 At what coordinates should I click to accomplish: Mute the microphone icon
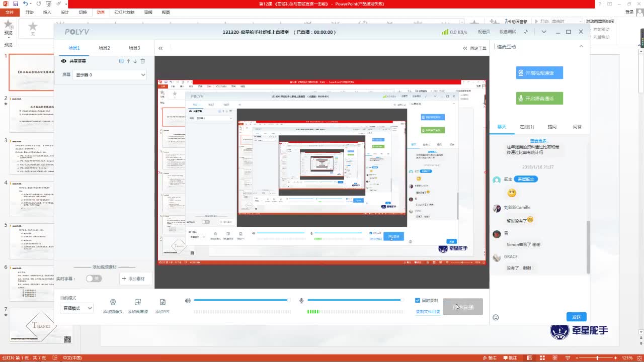pos(301,301)
